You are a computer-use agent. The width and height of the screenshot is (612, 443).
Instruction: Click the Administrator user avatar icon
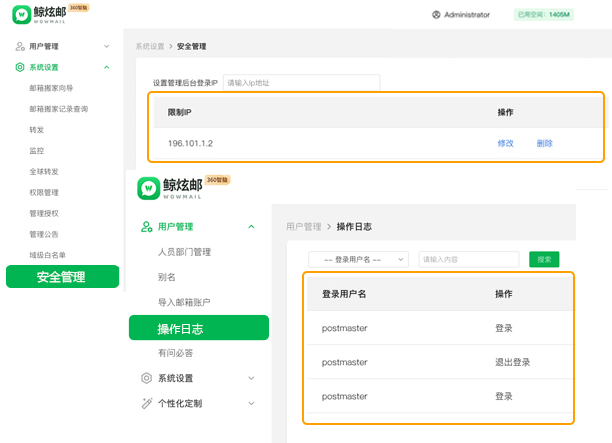click(x=436, y=15)
